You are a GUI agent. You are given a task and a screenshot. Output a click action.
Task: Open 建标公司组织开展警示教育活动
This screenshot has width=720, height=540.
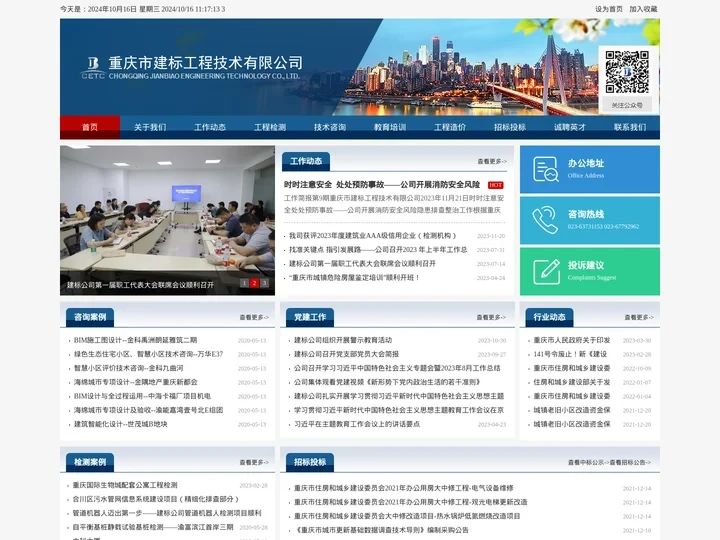click(343, 340)
